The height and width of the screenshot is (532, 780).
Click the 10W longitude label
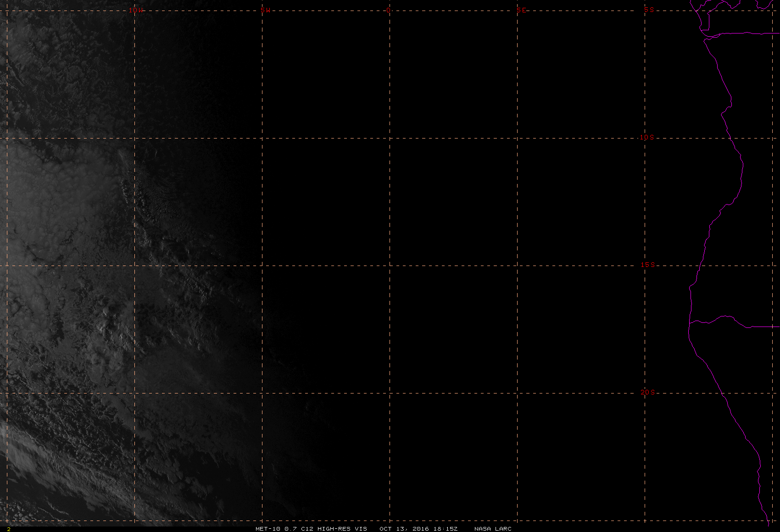tap(136, 10)
